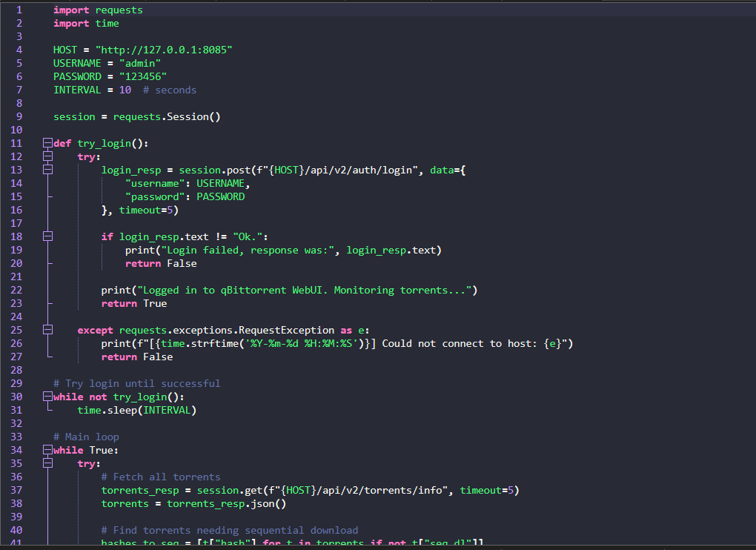The height and width of the screenshot is (550, 756).
Task: Collapse the first try: block on line 12
Action: 47,156
